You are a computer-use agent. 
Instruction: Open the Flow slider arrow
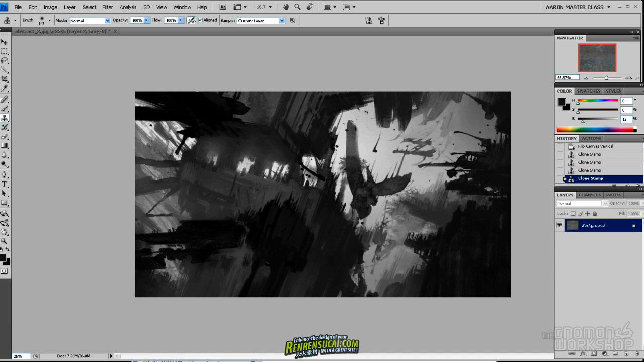point(181,20)
